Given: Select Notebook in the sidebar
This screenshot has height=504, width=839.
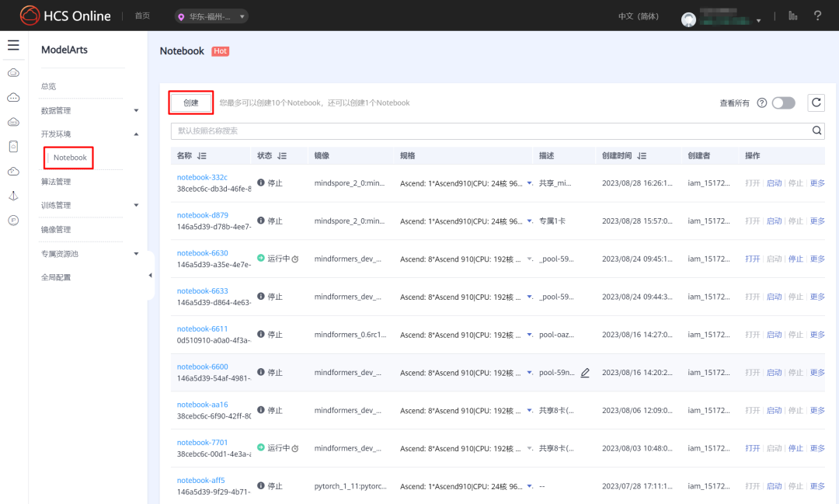Looking at the screenshot, I should (x=70, y=158).
